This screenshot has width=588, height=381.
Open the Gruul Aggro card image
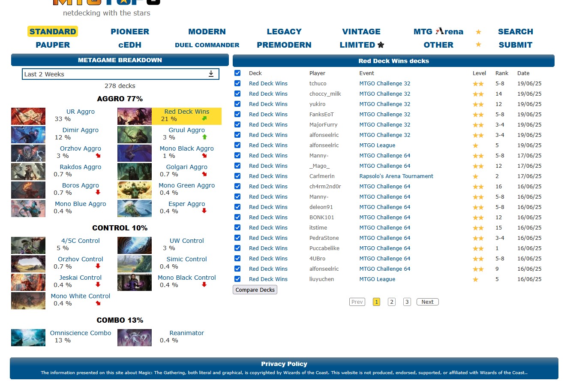(135, 135)
